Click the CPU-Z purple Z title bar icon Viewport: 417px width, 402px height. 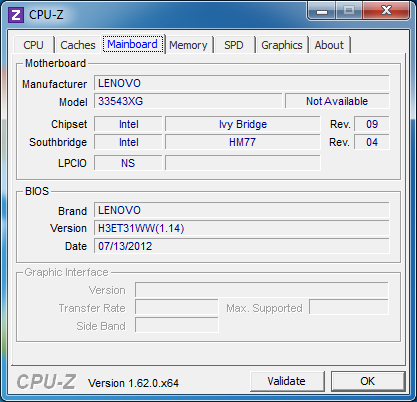16,15
